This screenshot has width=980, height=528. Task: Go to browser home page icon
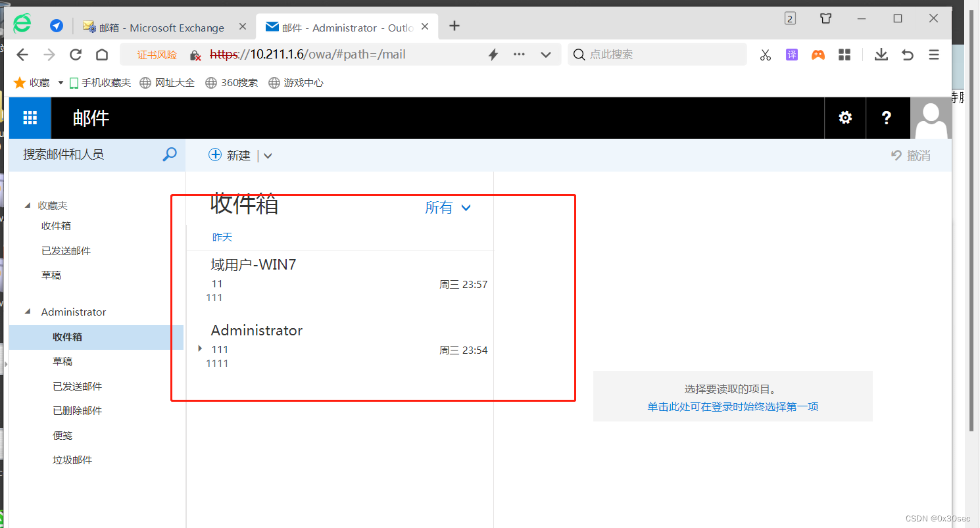pyautogui.click(x=102, y=55)
